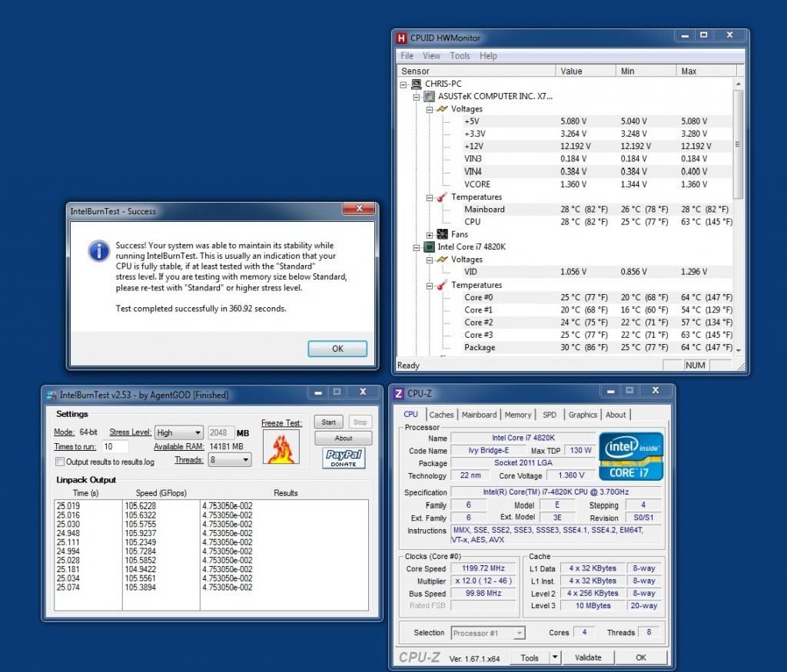Open the CPU-Z Tools dropdown arrow

click(555, 657)
